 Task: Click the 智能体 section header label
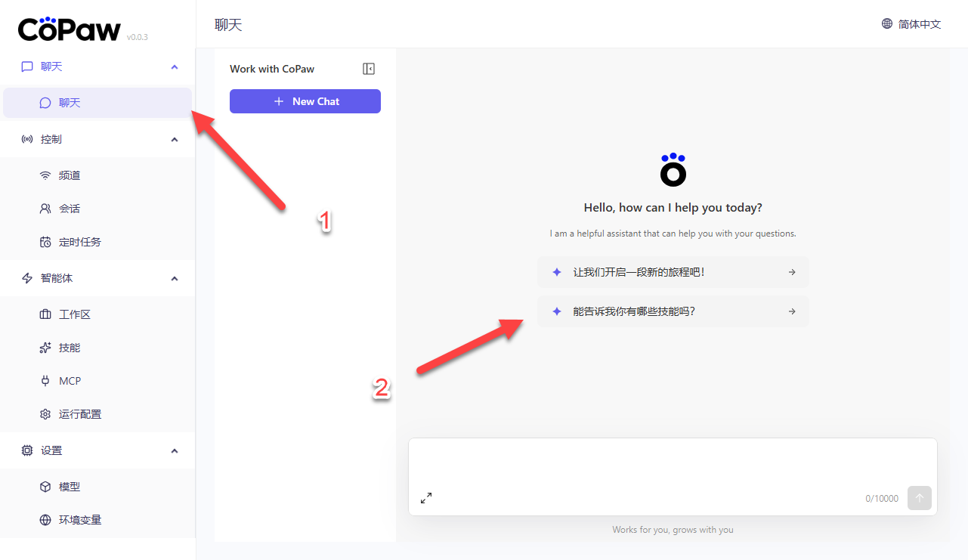57,278
